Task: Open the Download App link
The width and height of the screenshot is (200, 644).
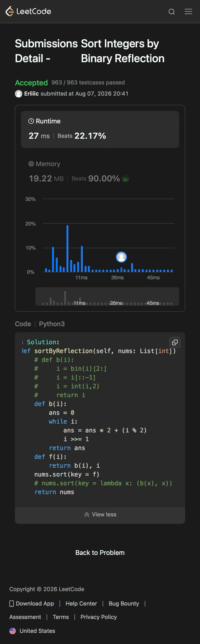Action: point(35,603)
